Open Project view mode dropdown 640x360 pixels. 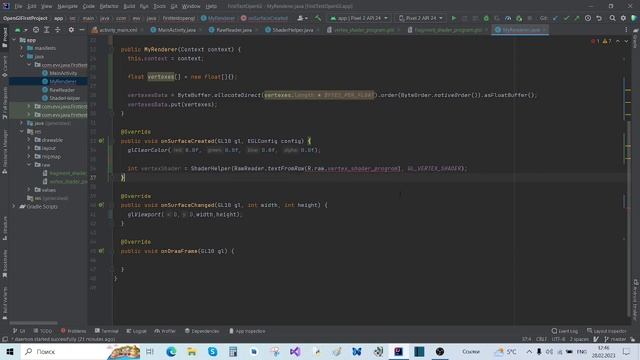coord(21,30)
